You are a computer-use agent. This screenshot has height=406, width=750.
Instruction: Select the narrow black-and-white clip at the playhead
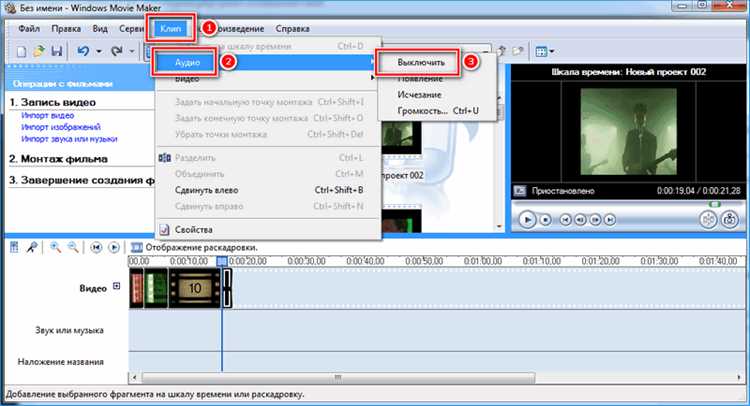[x=227, y=287]
